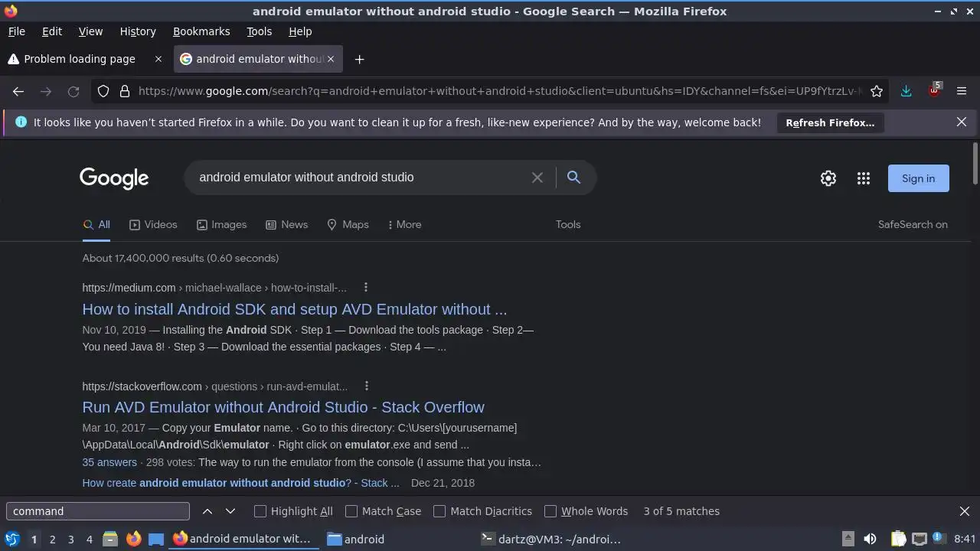Dismiss the Refresh Firefox notification bar
This screenshot has height=551, width=980.
point(962,122)
